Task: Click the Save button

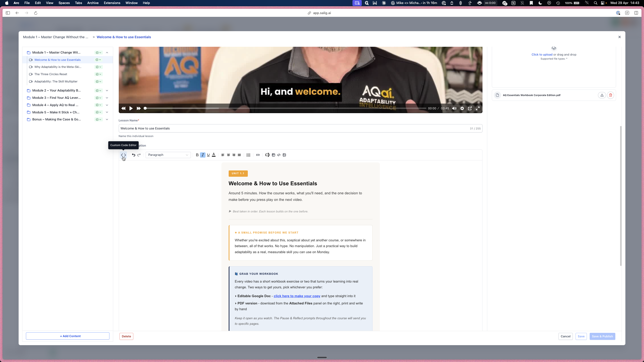Action: point(581,336)
